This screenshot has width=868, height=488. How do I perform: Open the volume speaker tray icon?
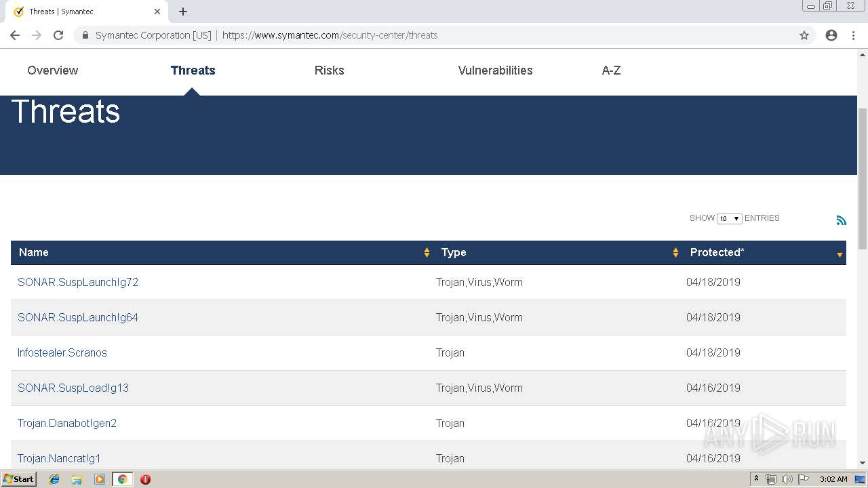(x=787, y=479)
